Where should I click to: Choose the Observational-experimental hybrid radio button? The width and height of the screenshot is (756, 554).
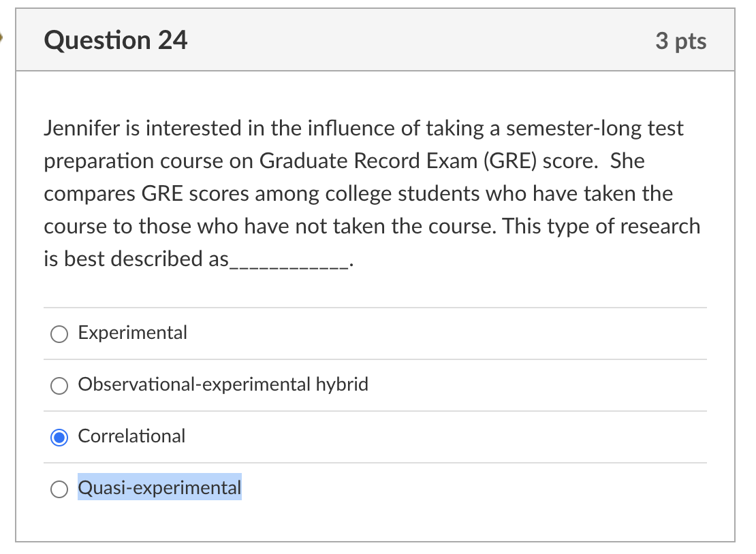[60, 385]
